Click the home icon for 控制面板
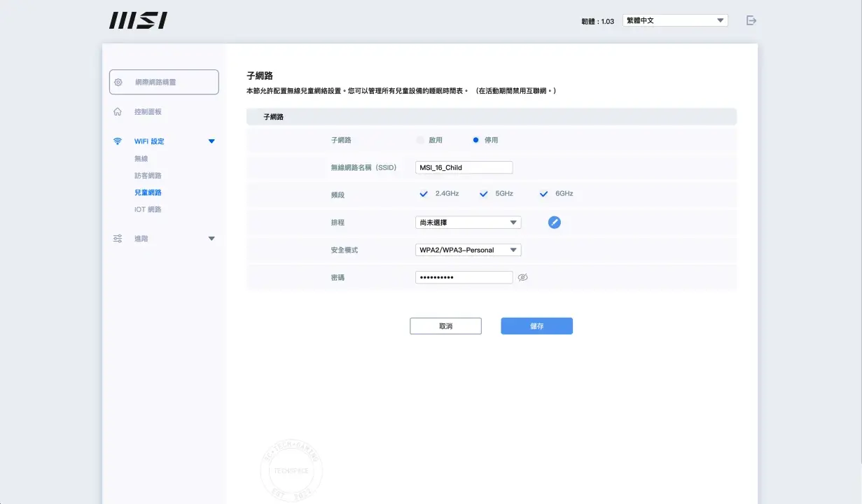Image resolution: width=862 pixels, height=504 pixels. tap(118, 112)
